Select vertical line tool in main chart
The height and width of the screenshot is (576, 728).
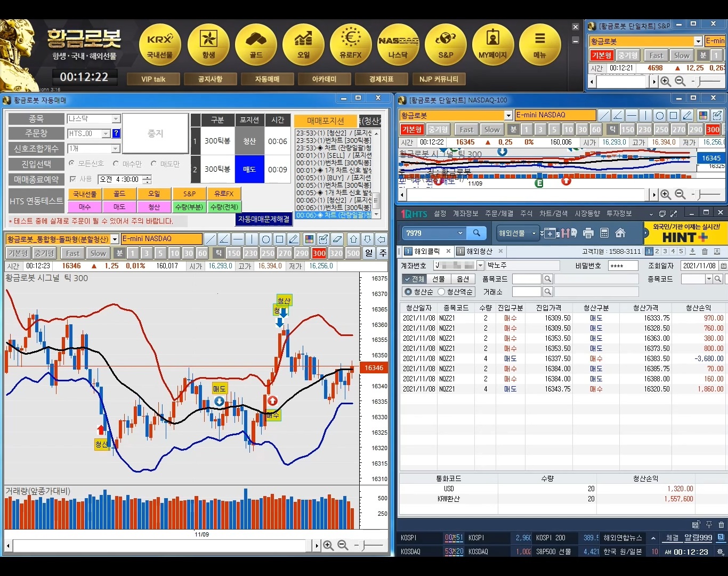pyautogui.click(x=252, y=239)
